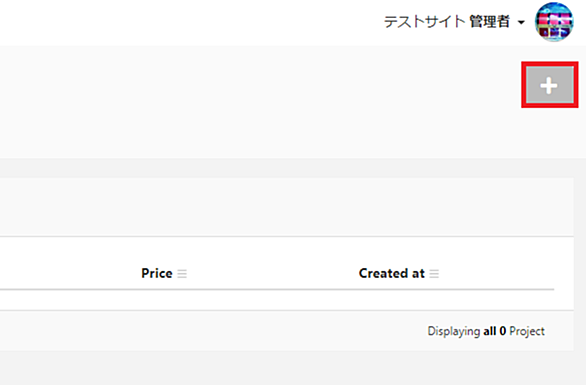Click the white plus symbol in the button
This screenshot has height=385, width=586.
[549, 86]
